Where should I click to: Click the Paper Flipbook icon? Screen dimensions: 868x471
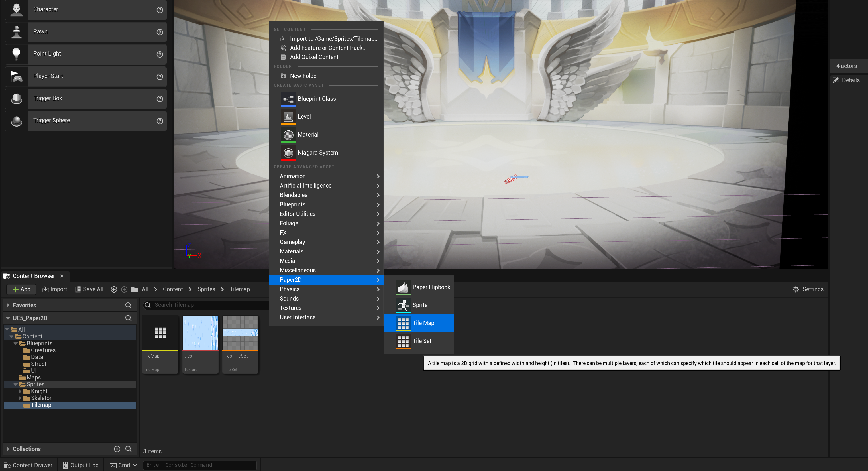point(403,287)
